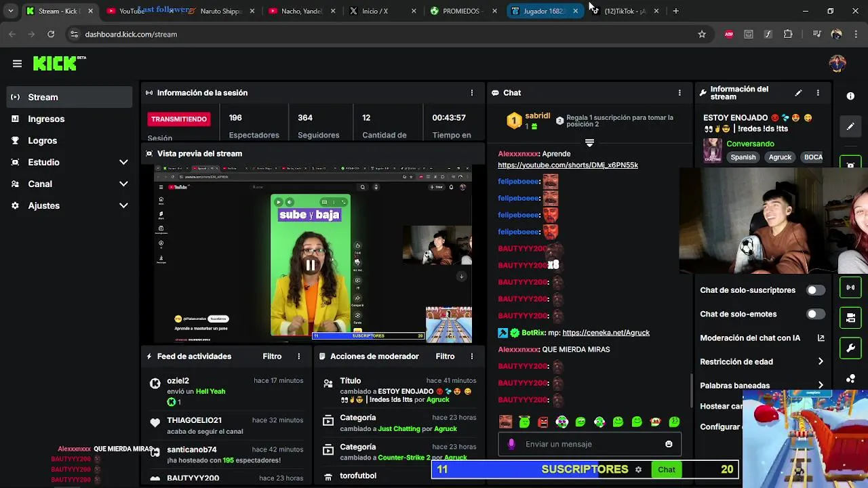Click the sabridl top gifter name
This screenshot has width=868, height=488.
coord(538,117)
